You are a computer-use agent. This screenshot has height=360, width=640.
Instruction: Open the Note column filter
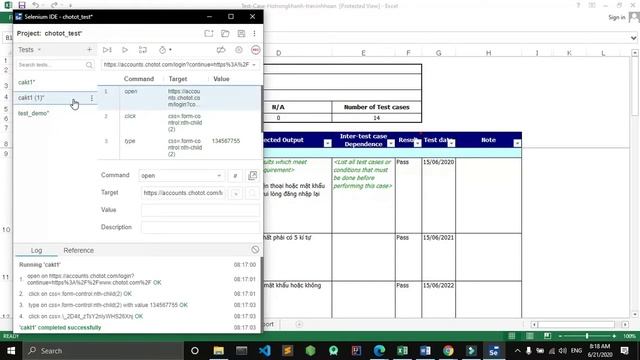pos(517,143)
